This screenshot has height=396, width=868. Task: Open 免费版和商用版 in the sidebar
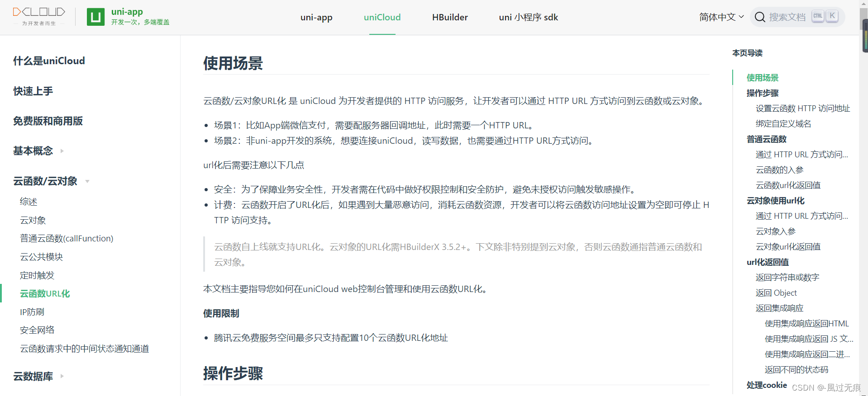click(x=48, y=121)
